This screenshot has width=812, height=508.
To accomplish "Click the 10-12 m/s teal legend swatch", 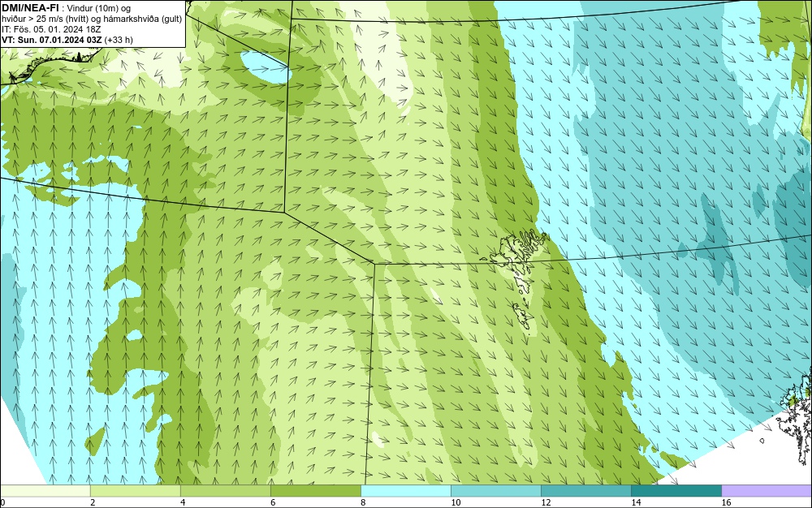I will pos(496,490).
